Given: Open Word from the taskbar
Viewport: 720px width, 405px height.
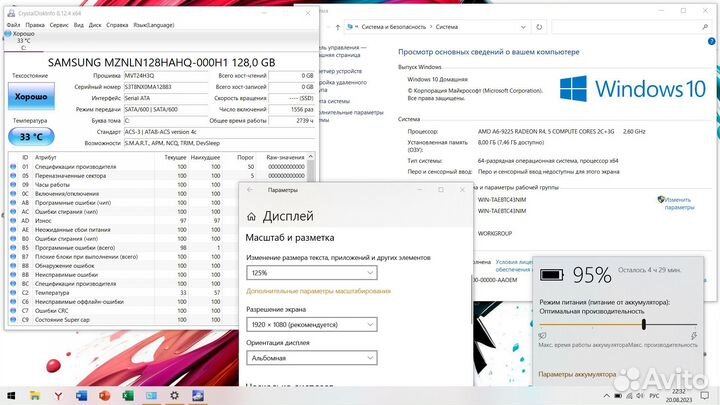Looking at the screenshot, I should click(x=81, y=395).
